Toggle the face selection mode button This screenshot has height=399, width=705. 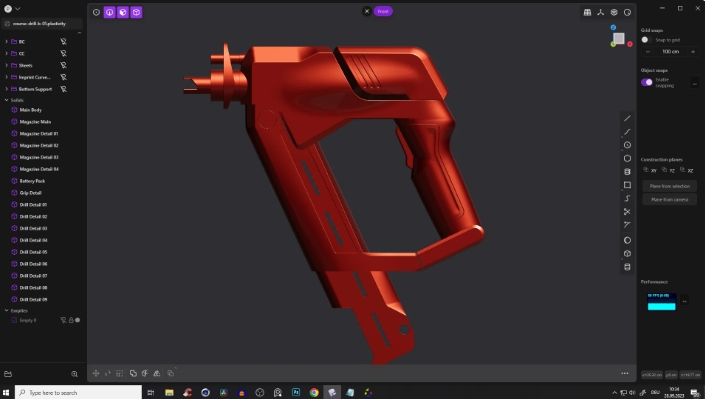(123, 12)
